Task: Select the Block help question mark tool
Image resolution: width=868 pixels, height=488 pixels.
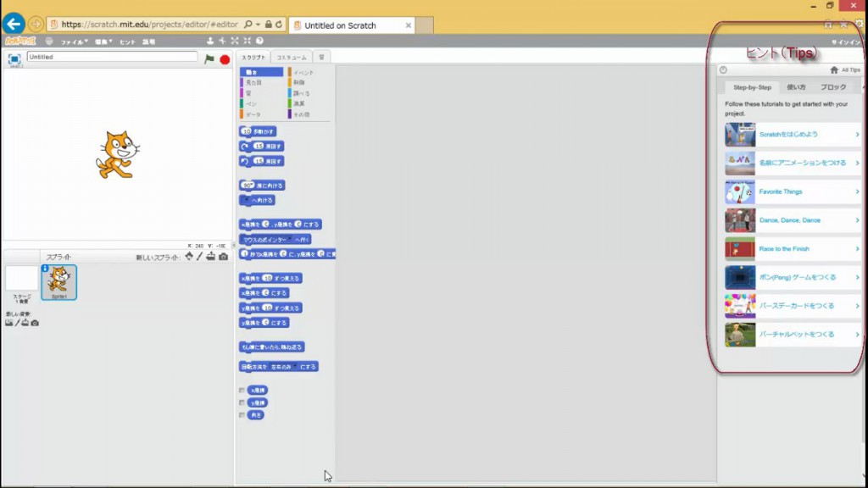Action: (x=259, y=41)
